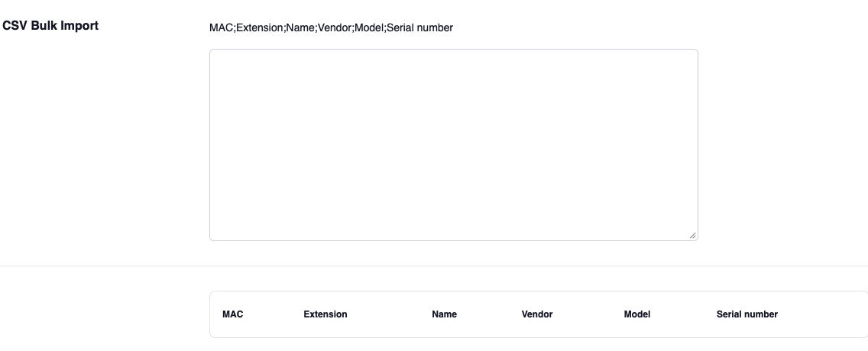Click the Extension column header in table
Viewport: 868px width, 351px height.
pos(325,314)
